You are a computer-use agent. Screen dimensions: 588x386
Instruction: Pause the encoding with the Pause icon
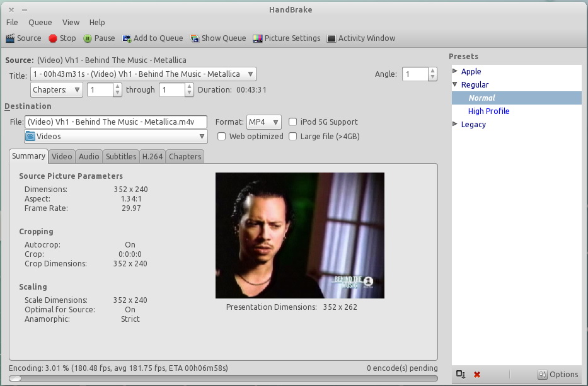[x=88, y=38]
